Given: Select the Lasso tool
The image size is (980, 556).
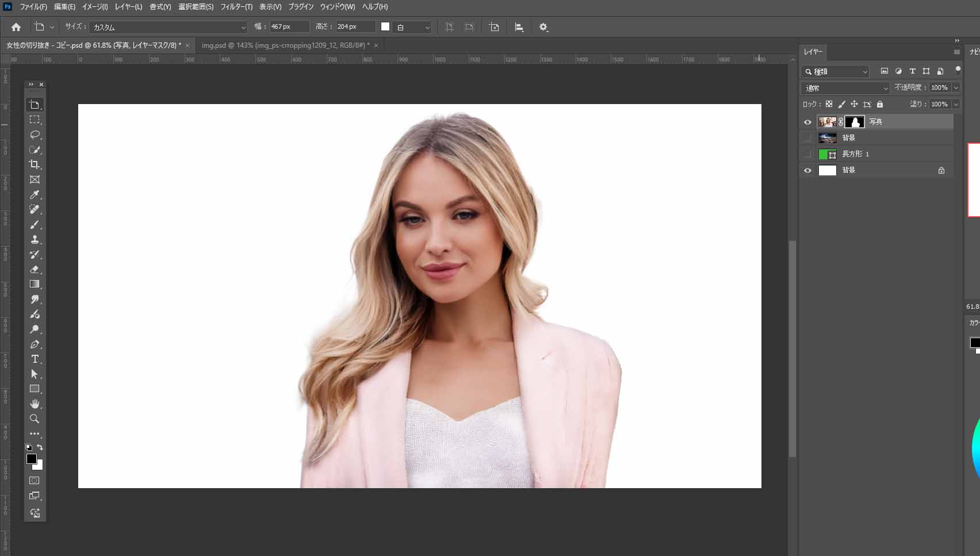Looking at the screenshot, I should coord(35,135).
